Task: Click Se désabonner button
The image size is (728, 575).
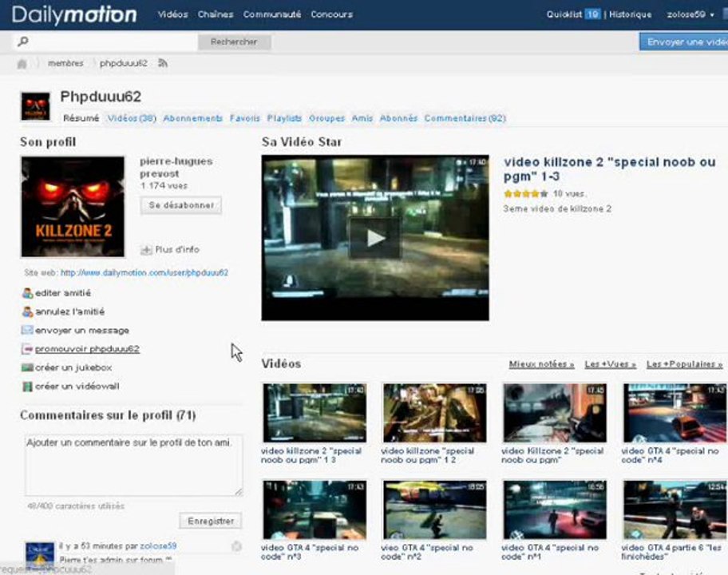Action: [181, 205]
